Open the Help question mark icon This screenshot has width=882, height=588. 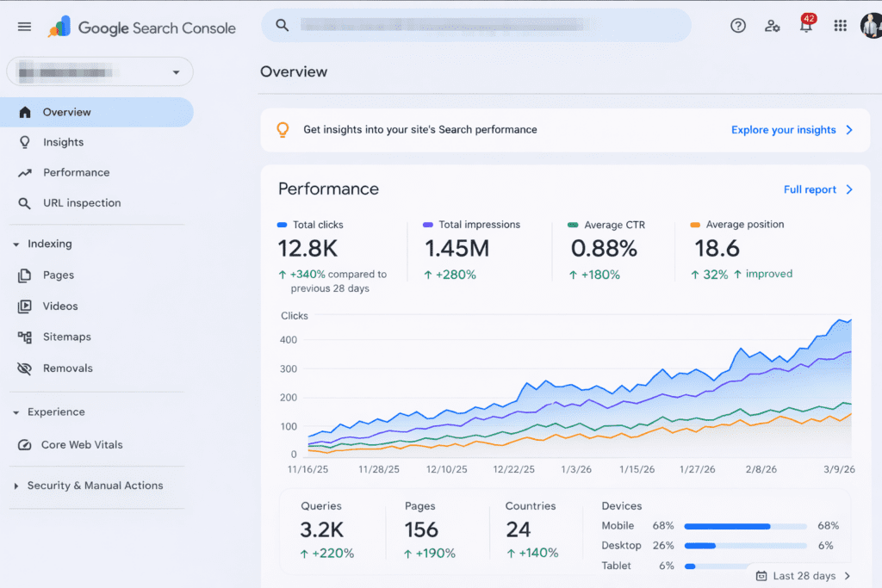(738, 25)
